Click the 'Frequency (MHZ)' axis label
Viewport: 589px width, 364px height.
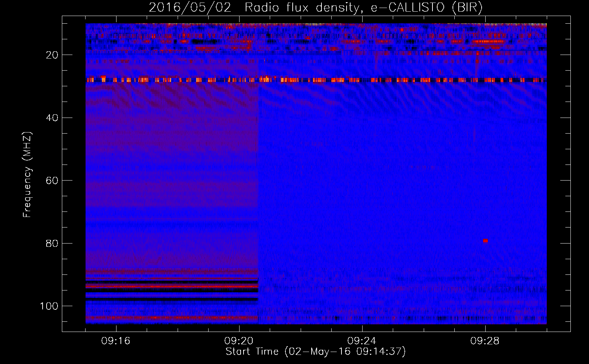coord(28,174)
